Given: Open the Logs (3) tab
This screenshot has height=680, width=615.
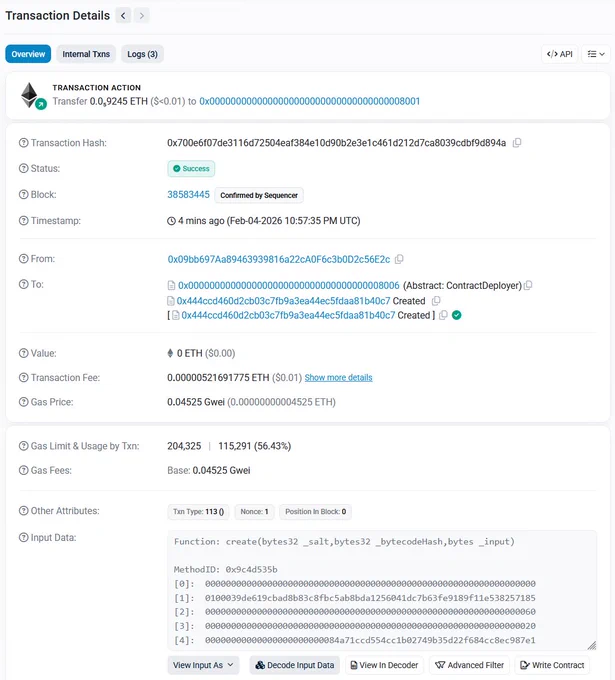Looking at the screenshot, I should [142, 54].
